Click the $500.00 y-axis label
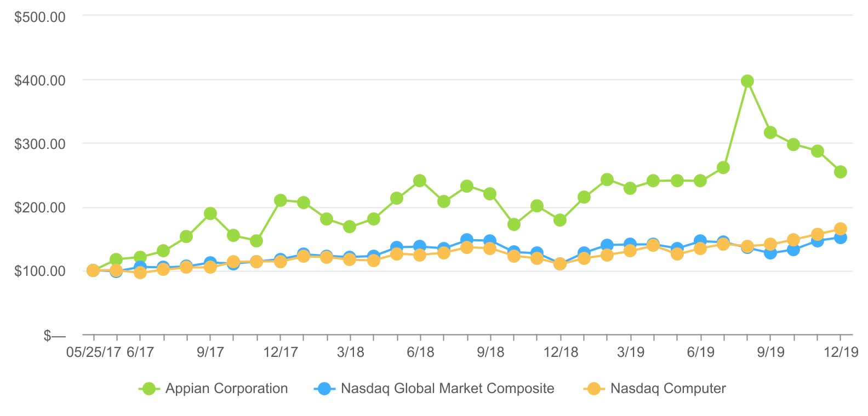 point(39,17)
